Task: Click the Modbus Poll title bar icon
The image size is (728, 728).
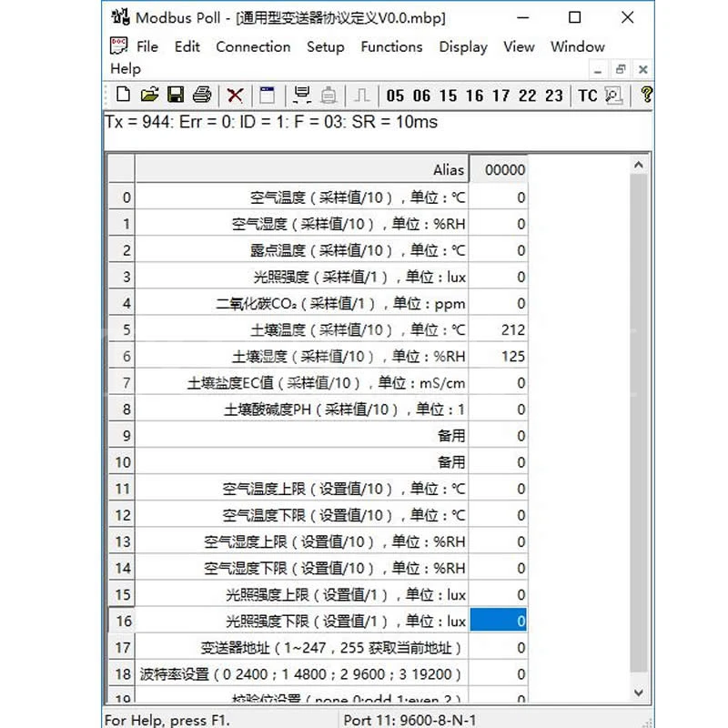Action: 120,17
